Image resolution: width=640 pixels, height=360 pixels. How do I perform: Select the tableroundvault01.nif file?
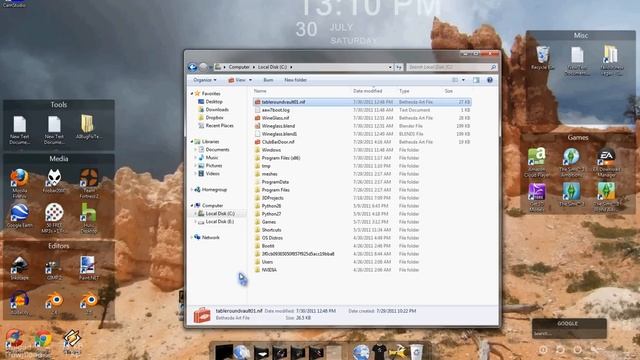point(362,102)
